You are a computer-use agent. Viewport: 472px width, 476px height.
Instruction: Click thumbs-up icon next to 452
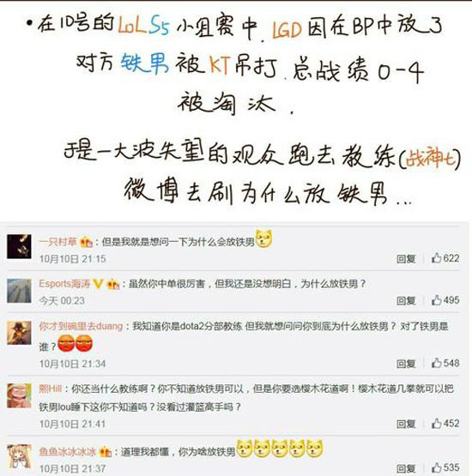pos(436,423)
